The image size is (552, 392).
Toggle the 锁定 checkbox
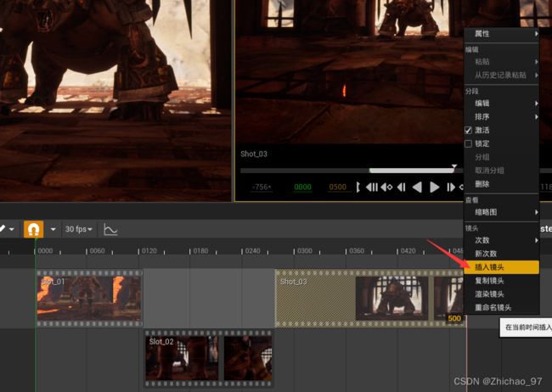click(x=468, y=143)
